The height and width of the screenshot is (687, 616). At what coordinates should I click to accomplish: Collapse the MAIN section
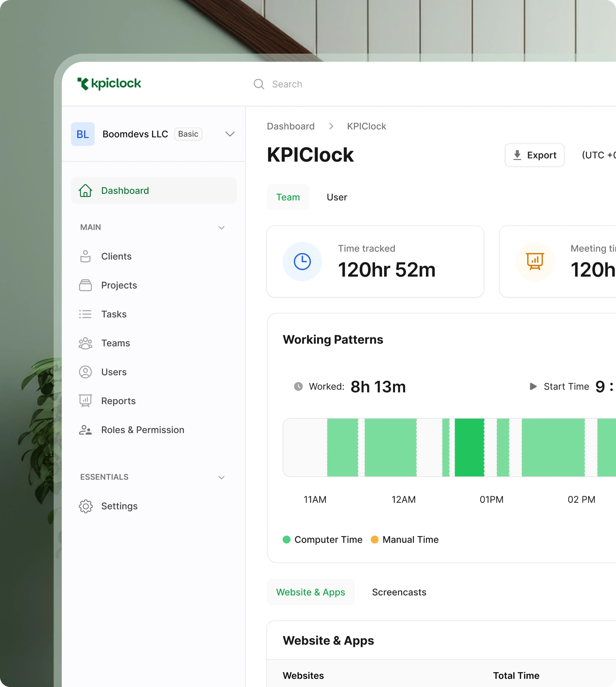pos(221,228)
